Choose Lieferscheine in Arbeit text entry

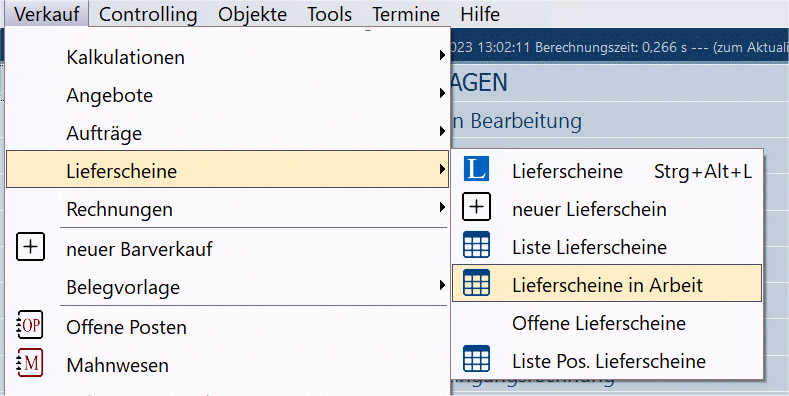click(607, 285)
